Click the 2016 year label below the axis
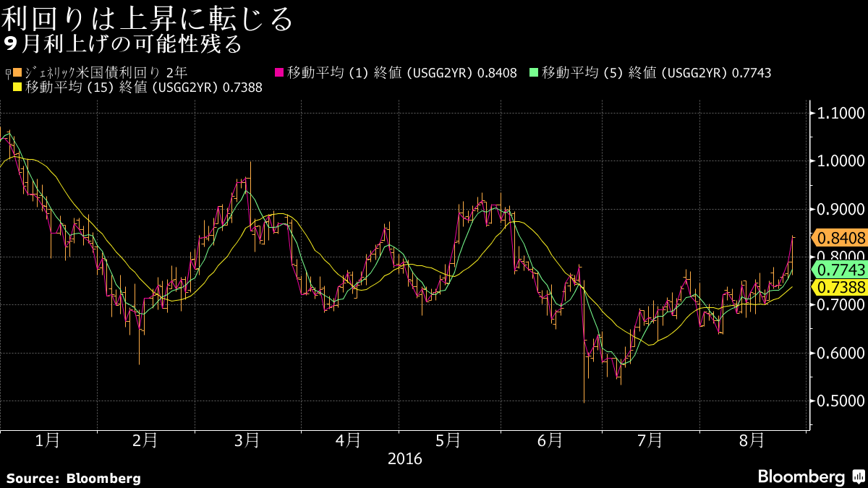Image resolution: width=868 pixels, height=488 pixels. 404,458
